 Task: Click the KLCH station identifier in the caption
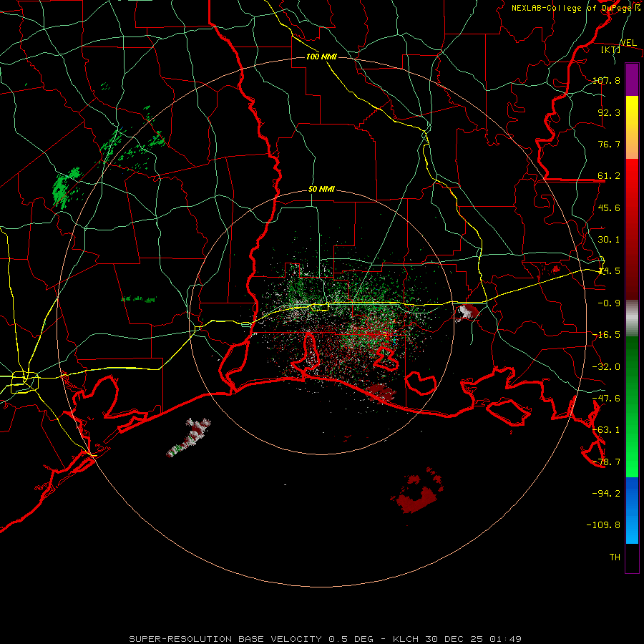pyautogui.click(x=406, y=639)
